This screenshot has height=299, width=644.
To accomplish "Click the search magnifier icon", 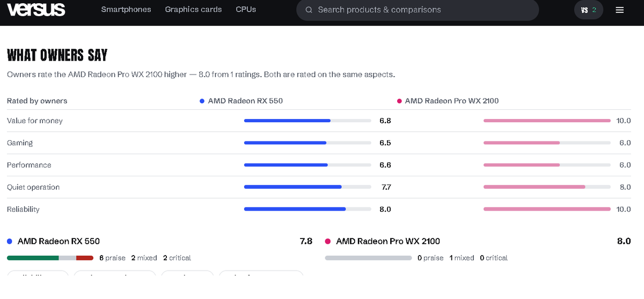I will tap(309, 10).
